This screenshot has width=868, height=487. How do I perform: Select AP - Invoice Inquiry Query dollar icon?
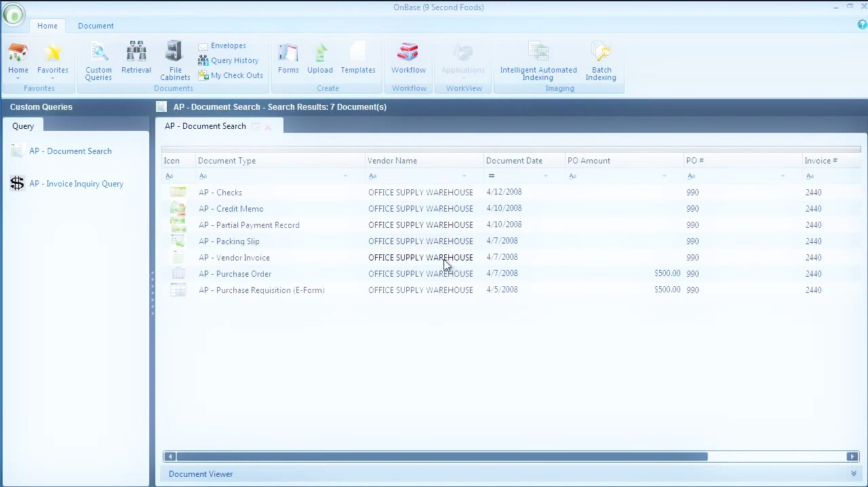(x=17, y=183)
